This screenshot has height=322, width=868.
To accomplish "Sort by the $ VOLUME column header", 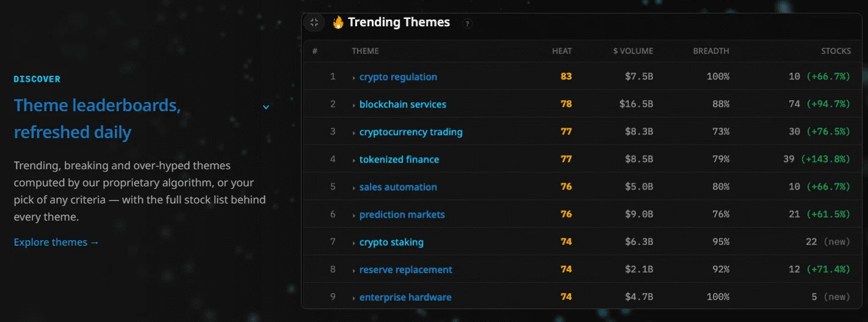I will [633, 51].
